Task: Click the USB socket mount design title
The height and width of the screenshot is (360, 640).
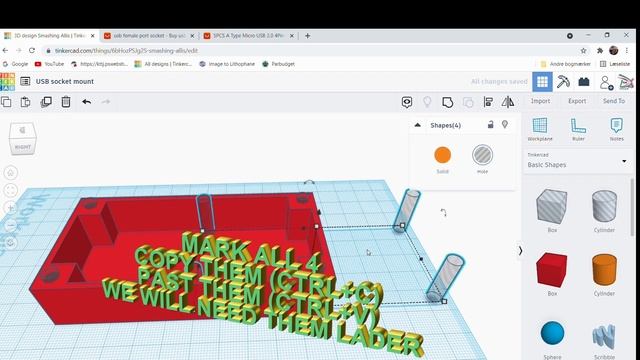Action: (64, 81)
